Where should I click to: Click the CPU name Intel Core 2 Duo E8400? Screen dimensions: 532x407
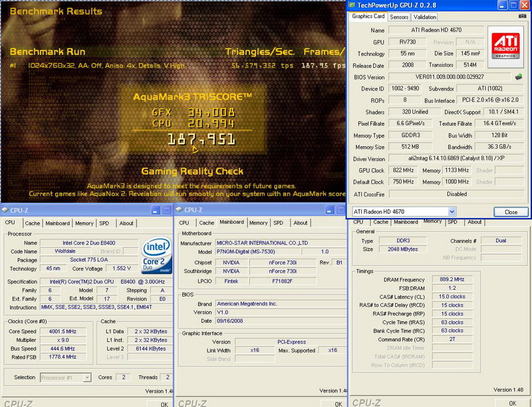click(89, 243)
